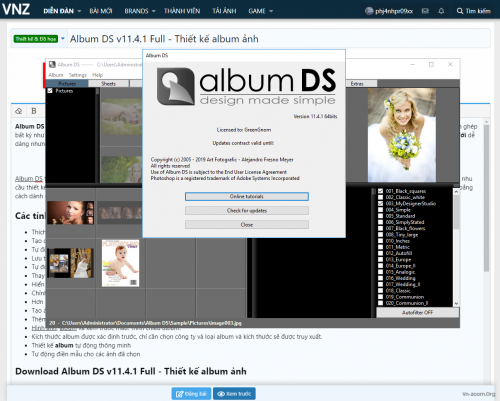Image resolution: width=500 pixels, height=401 pixels.
Task: Select the wedding couple album thumbnail
Action: click(x=70, y=263)
